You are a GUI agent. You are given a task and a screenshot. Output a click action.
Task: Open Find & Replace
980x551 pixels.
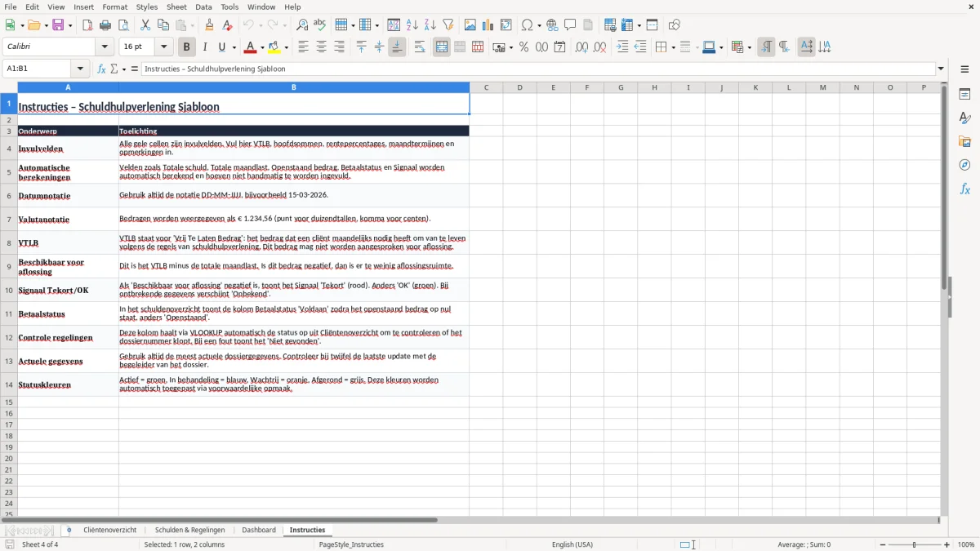[x=302, y=25]
